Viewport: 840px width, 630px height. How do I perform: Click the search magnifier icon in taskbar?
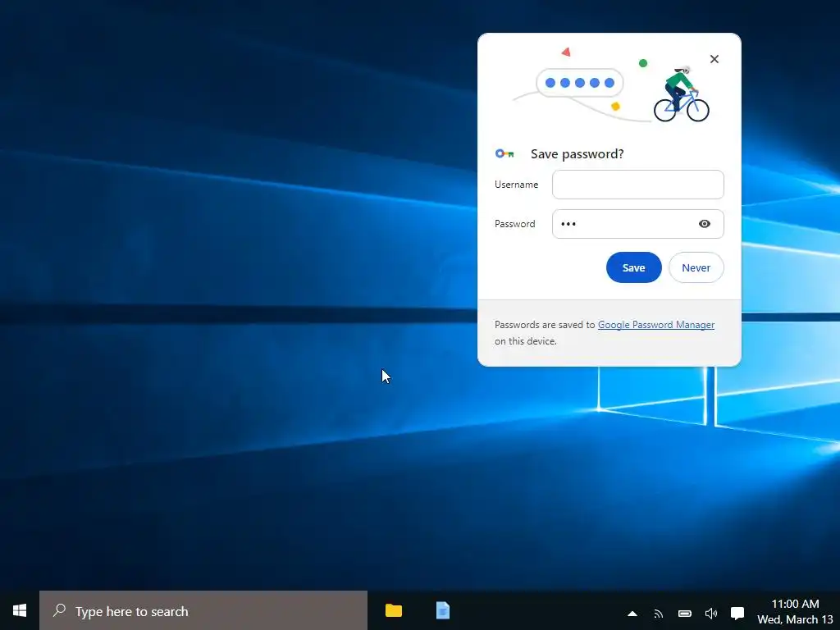coord(59,610)
